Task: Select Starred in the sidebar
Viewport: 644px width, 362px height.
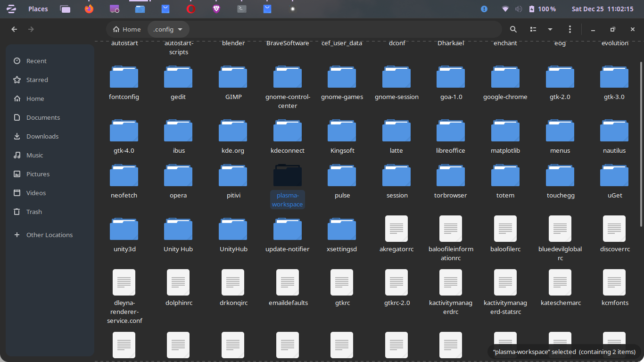Action: (x=37, y=80)
